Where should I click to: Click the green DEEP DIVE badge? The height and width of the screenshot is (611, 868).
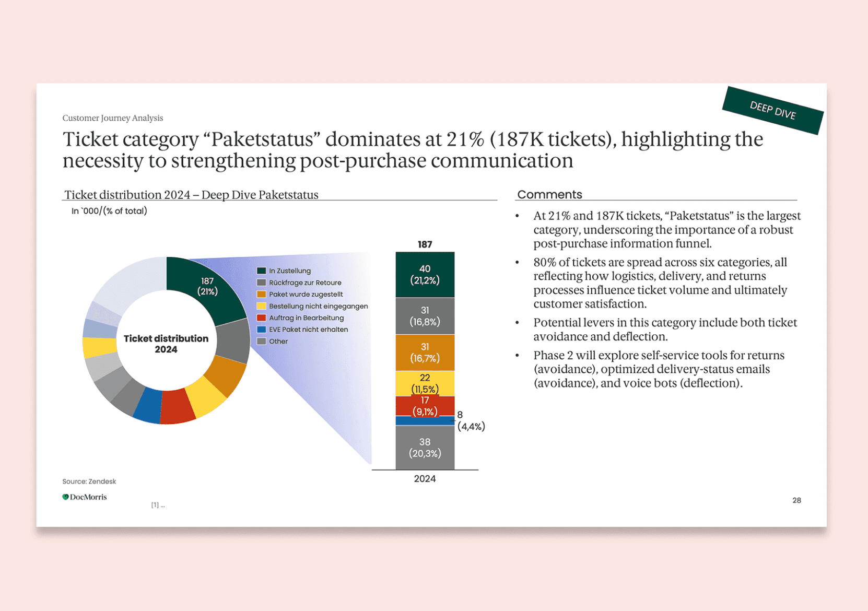pos(772,111)
